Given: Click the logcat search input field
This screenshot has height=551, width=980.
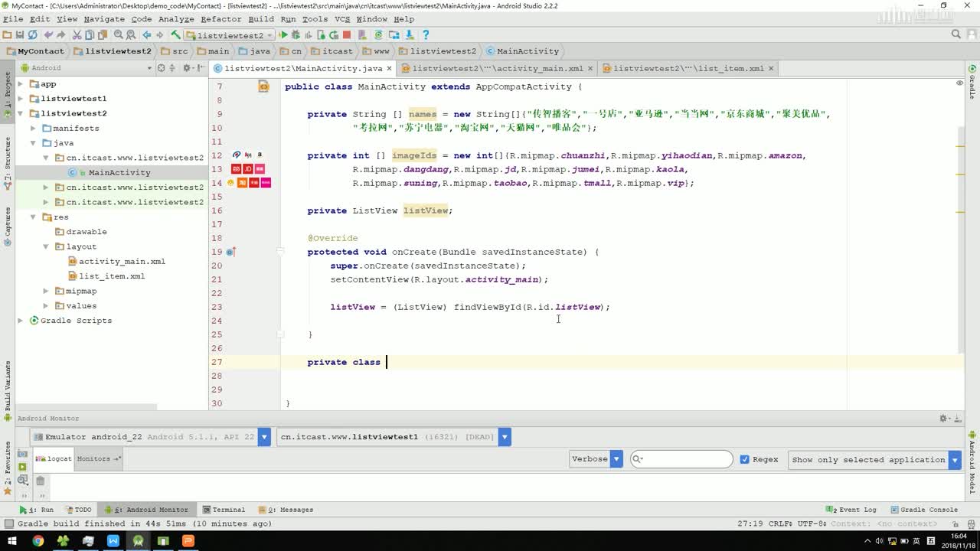Looking at the screenshot, I should click(x=681, y=459).
